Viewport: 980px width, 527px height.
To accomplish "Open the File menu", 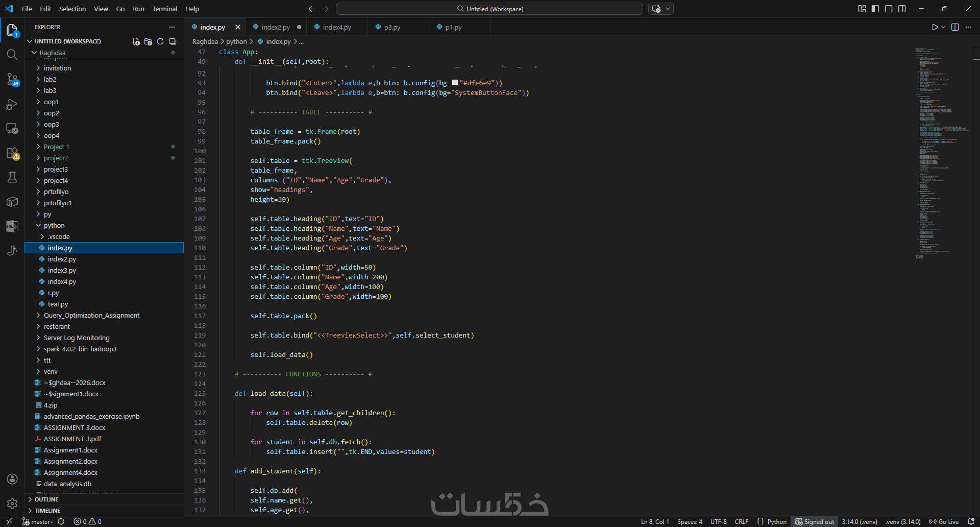I will (27, 9).
